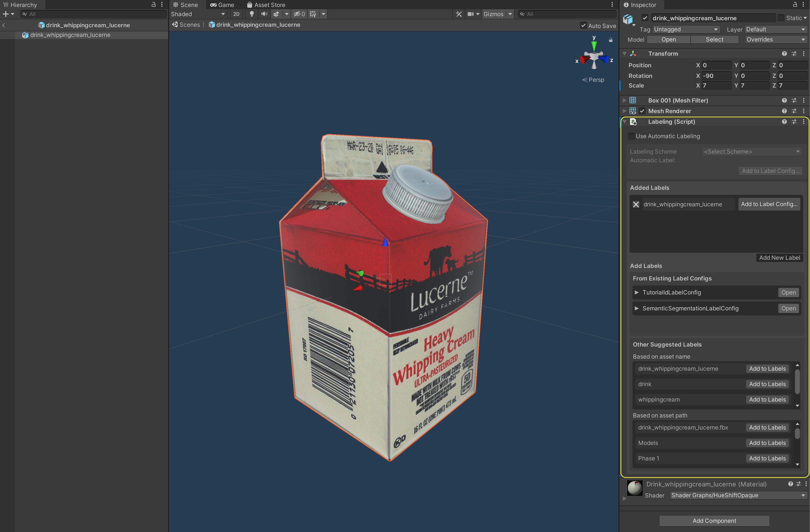Enable Use Automatic Labeling checkbox
The image size is (810, 532).
tap(632, 136)
